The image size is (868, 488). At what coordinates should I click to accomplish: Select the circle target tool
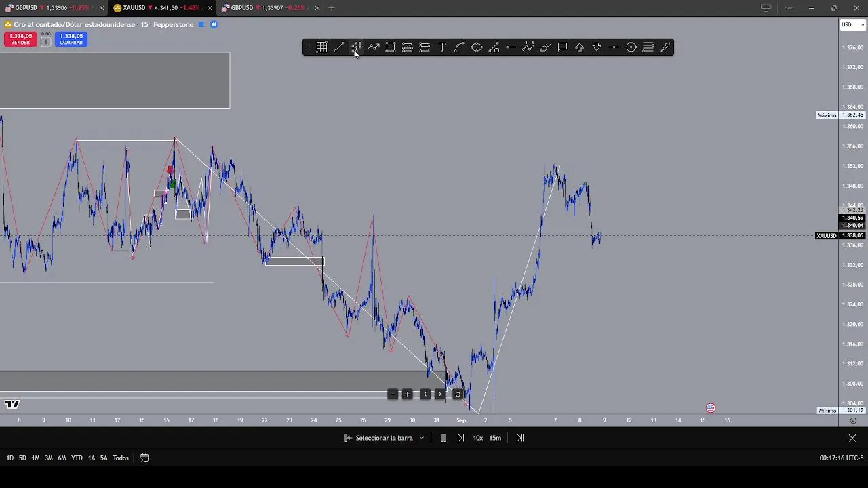coord(631,47)
